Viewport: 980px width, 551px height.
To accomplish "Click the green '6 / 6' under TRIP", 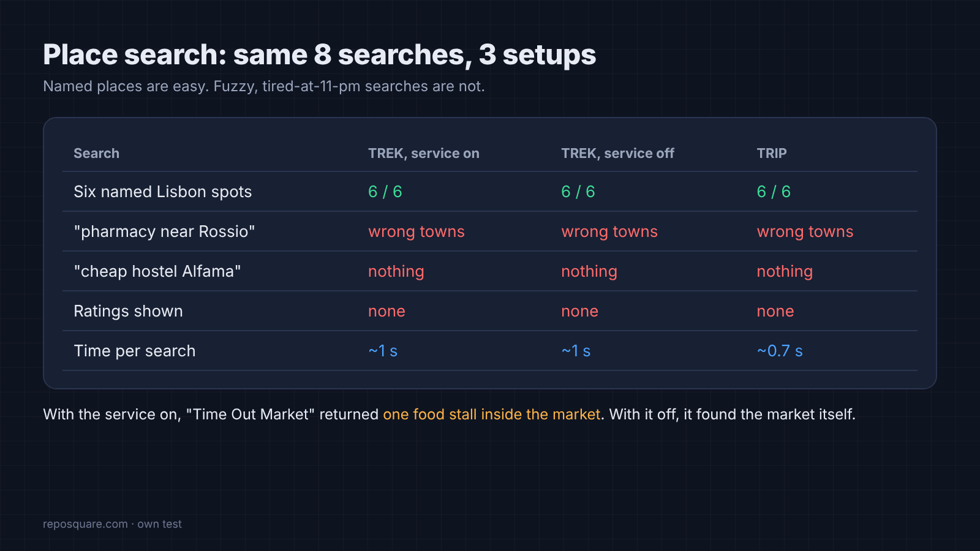I will click(x=774, y=192).
